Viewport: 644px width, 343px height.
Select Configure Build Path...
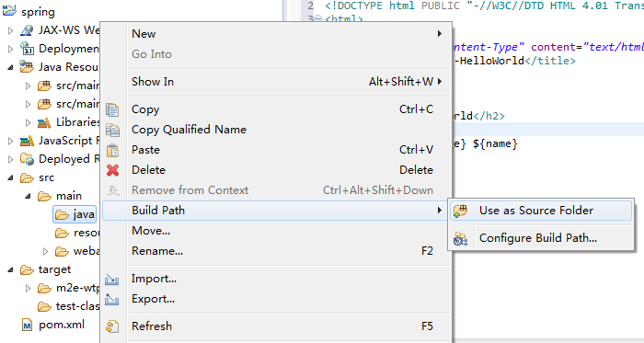[x=541, y=238]
